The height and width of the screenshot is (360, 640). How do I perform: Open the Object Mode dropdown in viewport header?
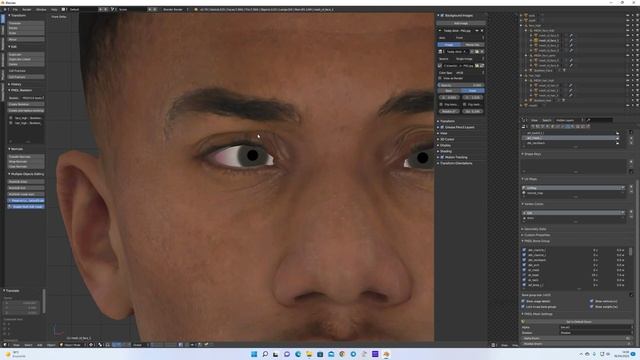pyautogui.click(x=72, y=345)
